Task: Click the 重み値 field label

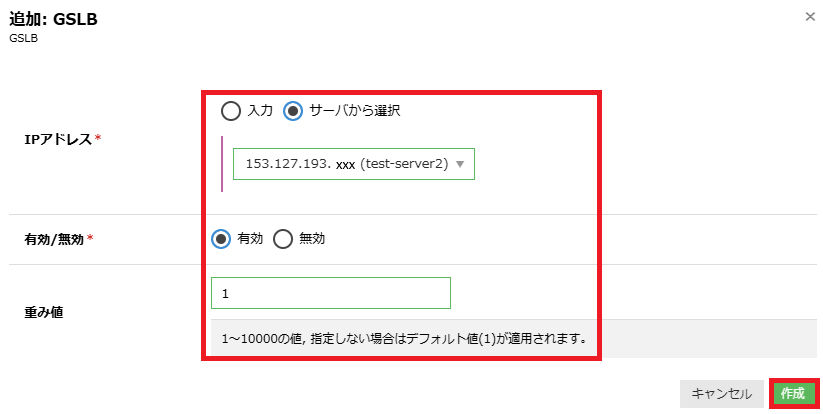Action: click(x=44, y=312)
